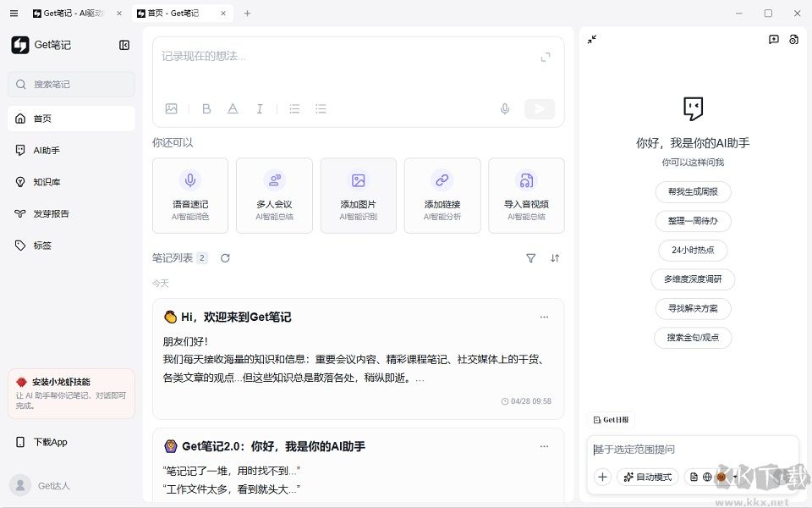
Task: Send the note with arrow button
Action: 540,109
